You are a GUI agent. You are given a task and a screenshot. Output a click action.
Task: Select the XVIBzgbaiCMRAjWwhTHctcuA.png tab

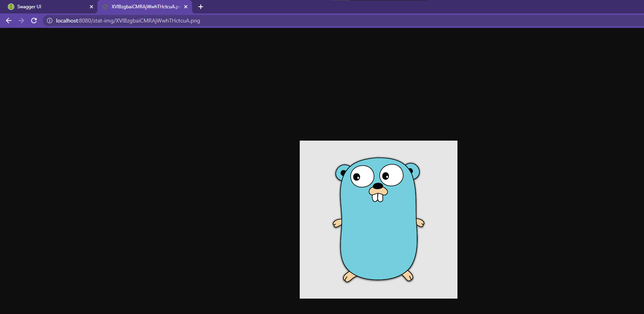[145, 7]
